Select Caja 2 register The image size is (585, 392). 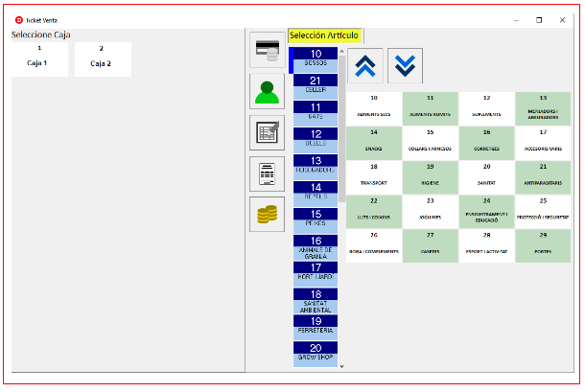coord(101,59)
